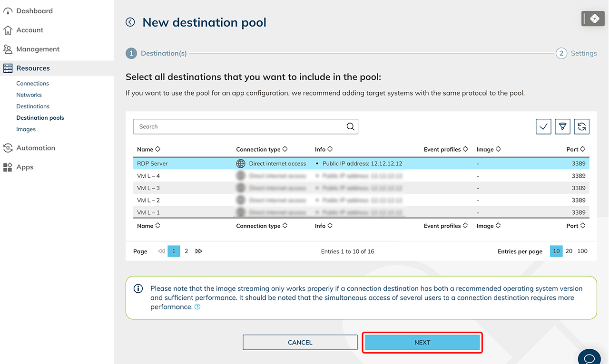
Task: Click the top-right diamond widget icon
Action: (593, 19)
